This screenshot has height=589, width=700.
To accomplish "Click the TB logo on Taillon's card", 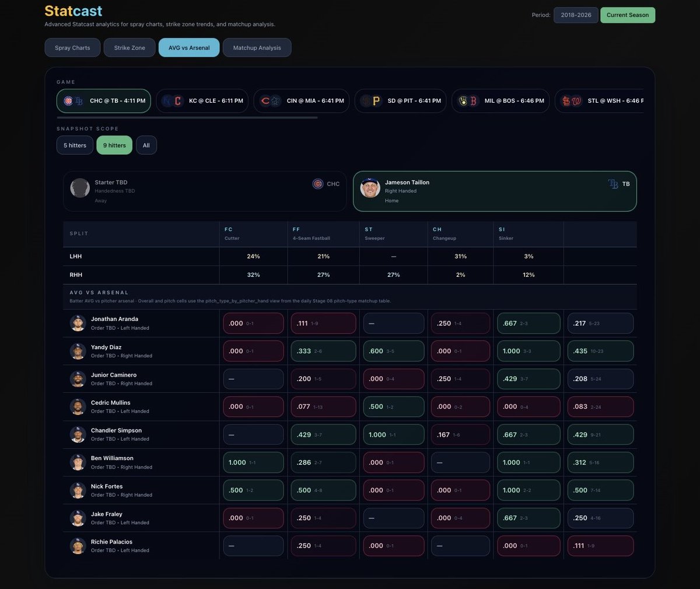I will tap(613, 184).
